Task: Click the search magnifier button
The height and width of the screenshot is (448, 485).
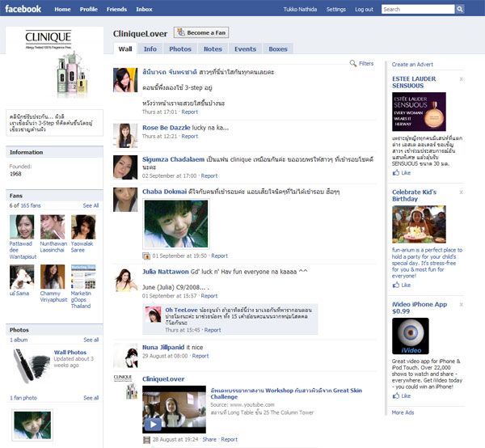Action: click(460, 9)
